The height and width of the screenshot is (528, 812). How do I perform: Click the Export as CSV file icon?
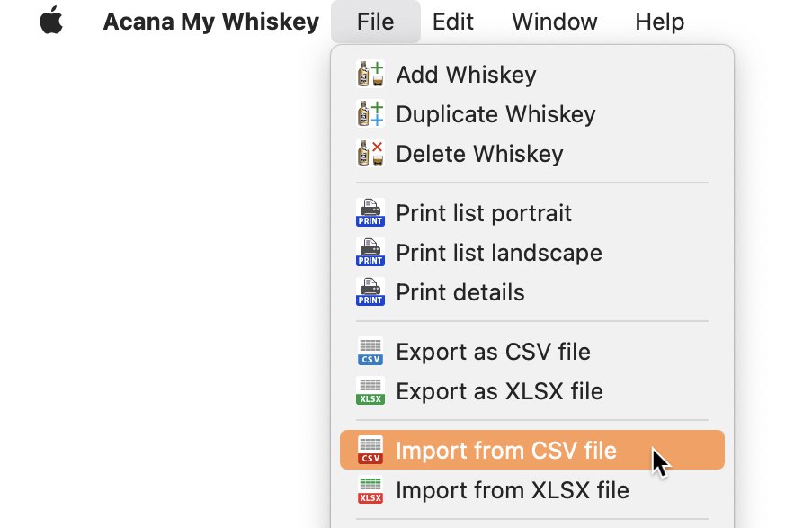click(x=370, y=352)
